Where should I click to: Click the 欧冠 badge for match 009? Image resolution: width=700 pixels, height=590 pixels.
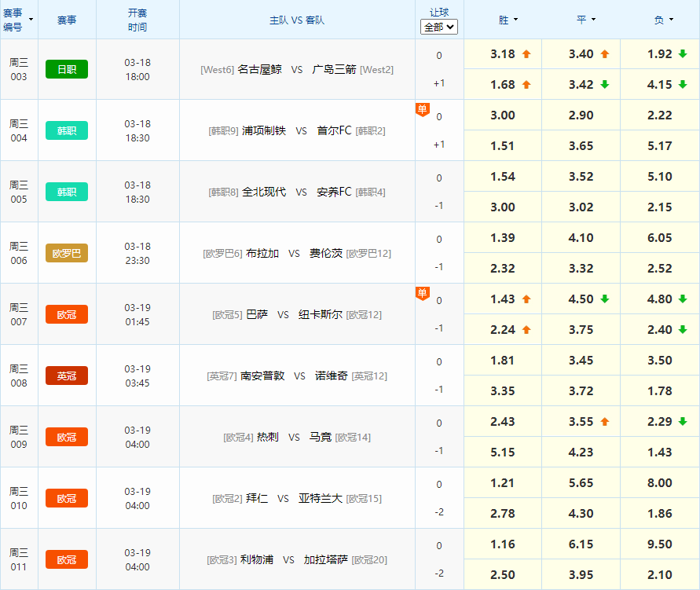[x=67, y=437]
